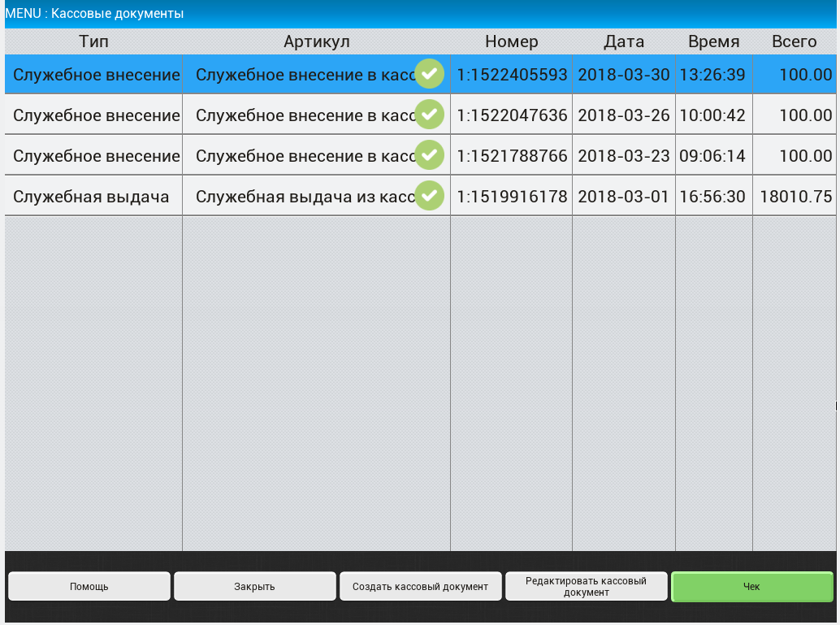Click date cell 2018-03-23
Viewport: 840px width, 625px height.
[x=624, y=156]
